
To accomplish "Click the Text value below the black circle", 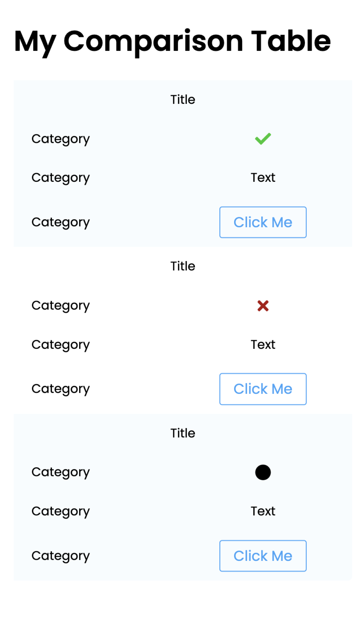I will [x=263, y=511].
